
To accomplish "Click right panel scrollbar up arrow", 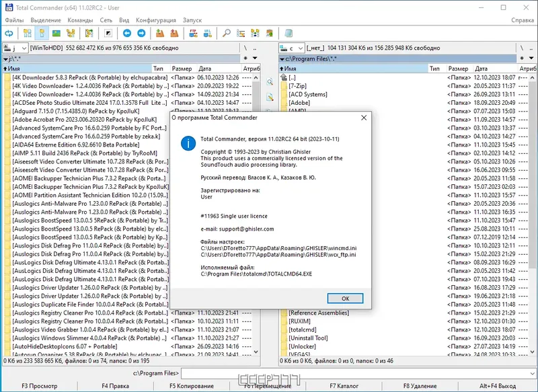I will [532, 78].
